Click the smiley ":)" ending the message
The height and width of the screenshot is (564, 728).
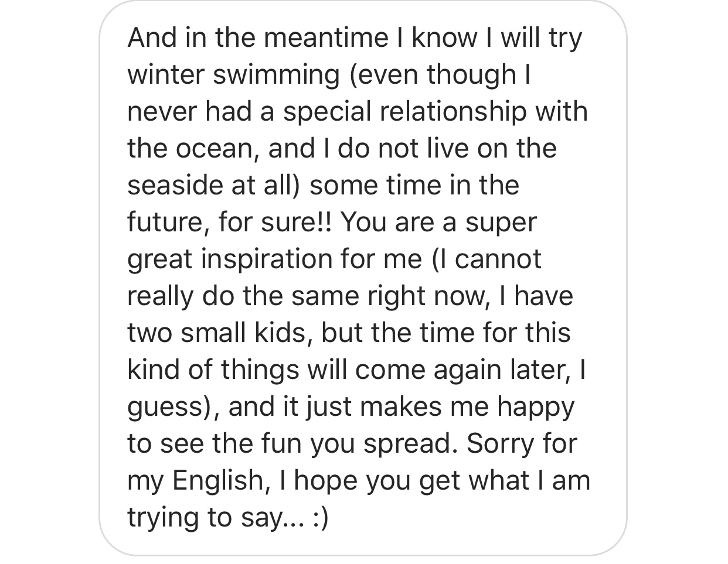(x=321, y=518)
